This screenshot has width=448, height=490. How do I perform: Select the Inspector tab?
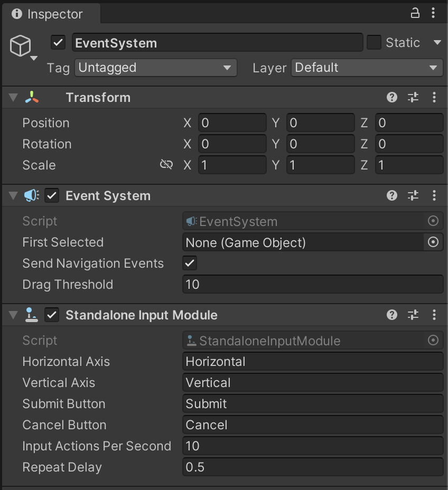coord(48,14)
